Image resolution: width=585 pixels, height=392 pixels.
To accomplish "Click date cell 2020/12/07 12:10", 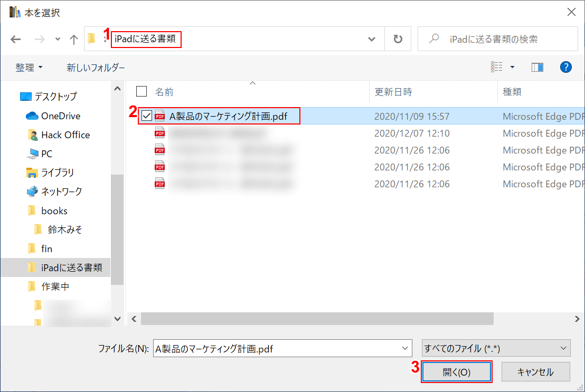I will (412, 133).
